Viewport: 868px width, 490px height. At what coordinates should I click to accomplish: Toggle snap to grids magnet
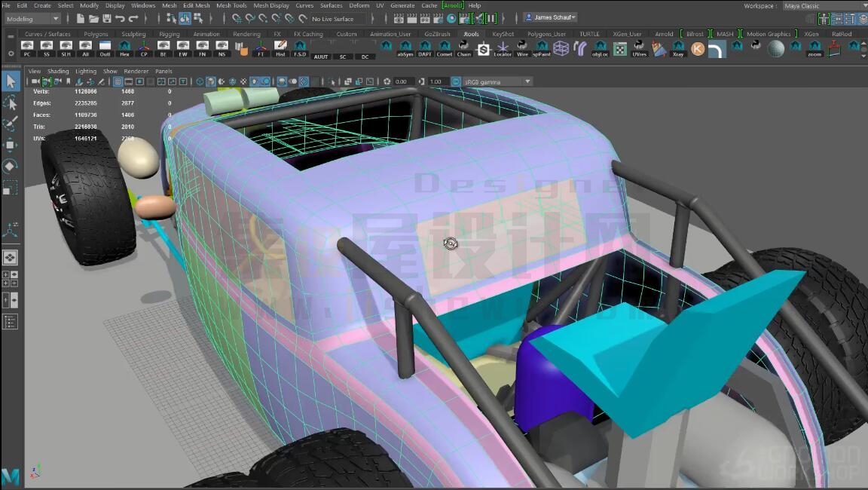coord(237,18)
